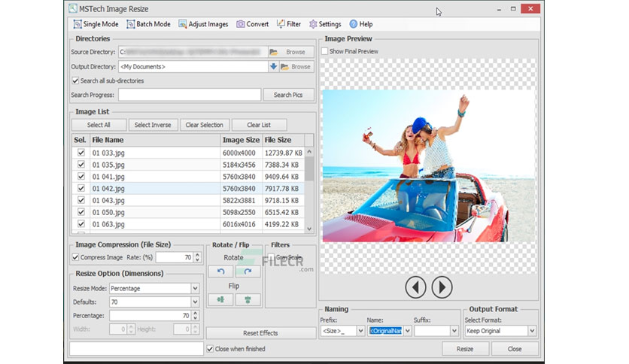Click the Close button at bottom
This screenshot has width=629, height=364.
click(515, 349)
